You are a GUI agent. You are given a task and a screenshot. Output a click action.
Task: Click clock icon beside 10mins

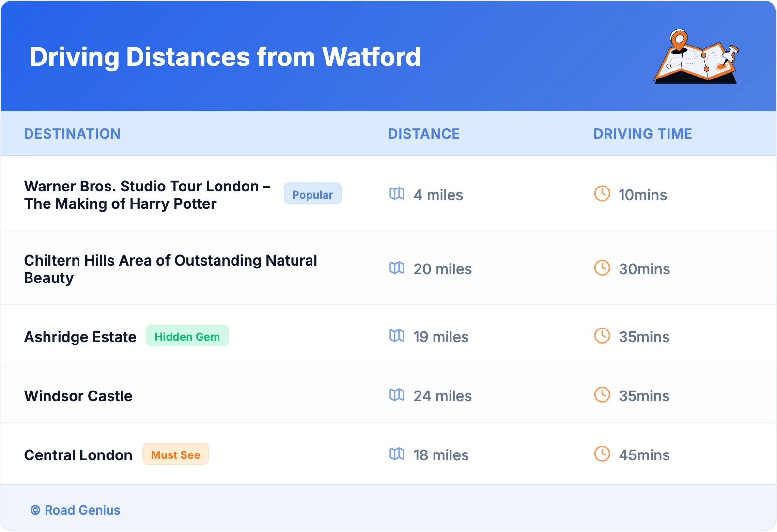(602, 193)
